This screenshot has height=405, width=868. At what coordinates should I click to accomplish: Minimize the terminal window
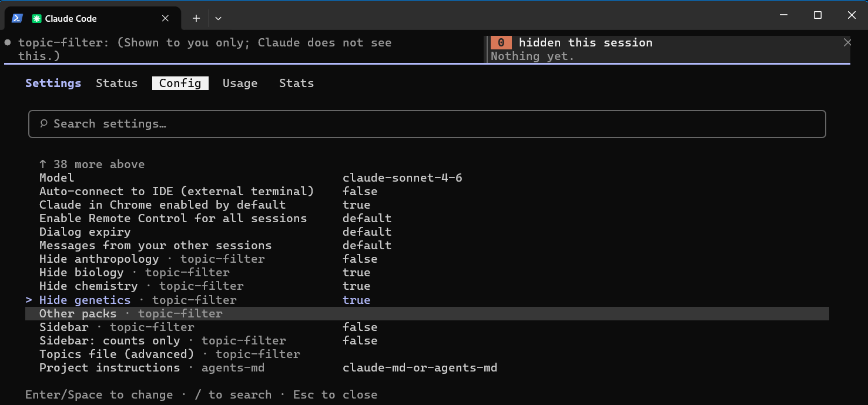tap(783, 15)
